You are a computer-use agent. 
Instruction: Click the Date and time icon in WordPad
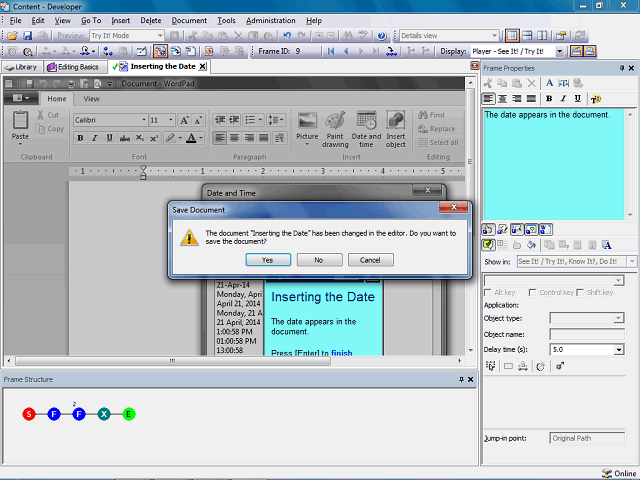367,129
